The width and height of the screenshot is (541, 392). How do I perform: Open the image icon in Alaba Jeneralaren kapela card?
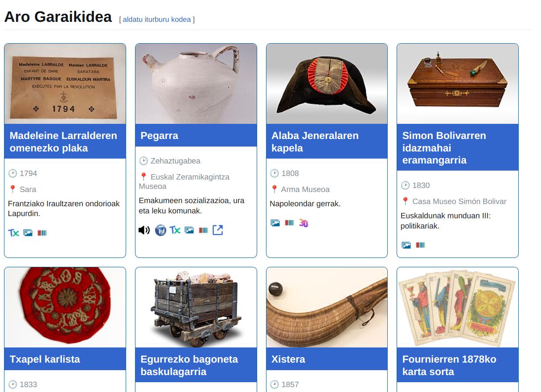(x=275, y=223)
